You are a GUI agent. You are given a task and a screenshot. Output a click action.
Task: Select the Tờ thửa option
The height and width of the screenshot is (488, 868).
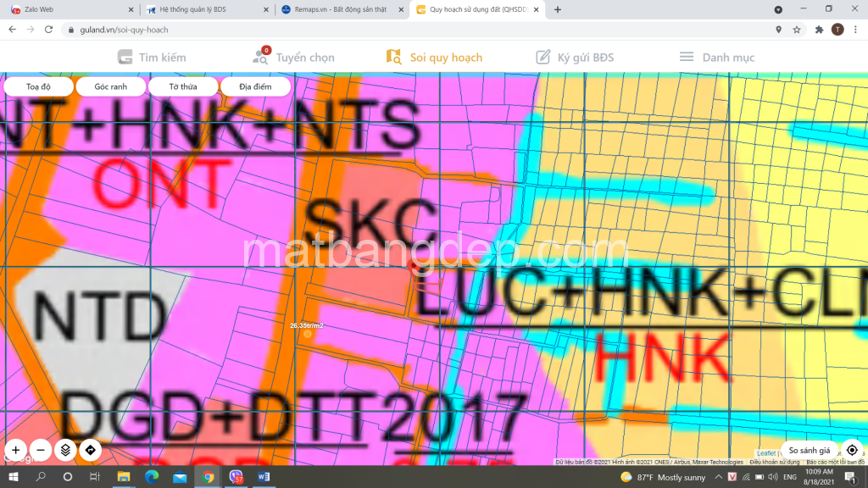click(183, 86)
